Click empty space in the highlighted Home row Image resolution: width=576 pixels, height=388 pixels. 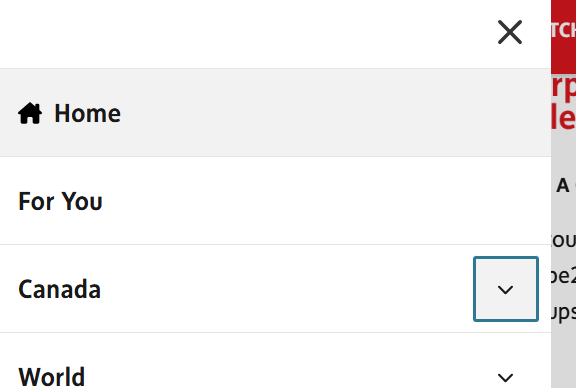pos(294,112)
